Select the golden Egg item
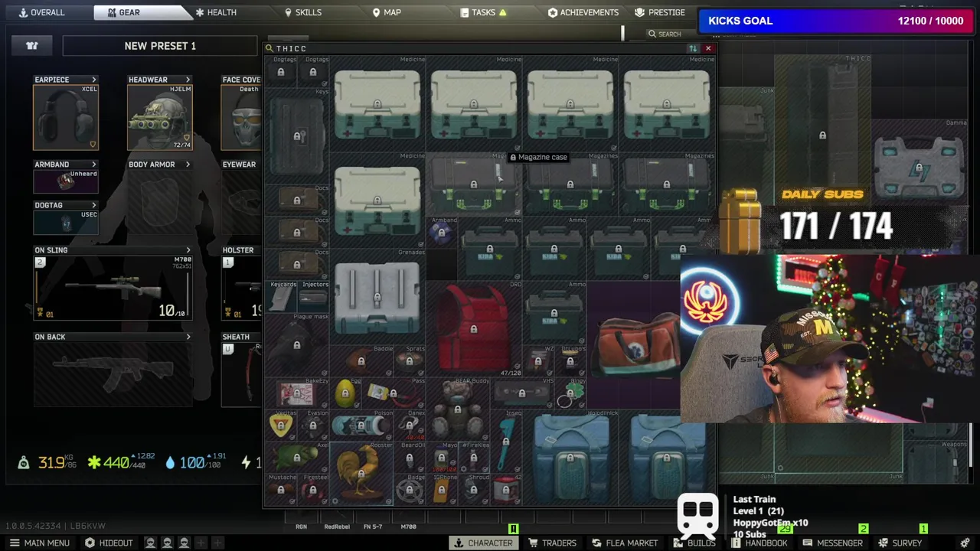The height and width of the screenshot is (551, 980). [345, 393]
